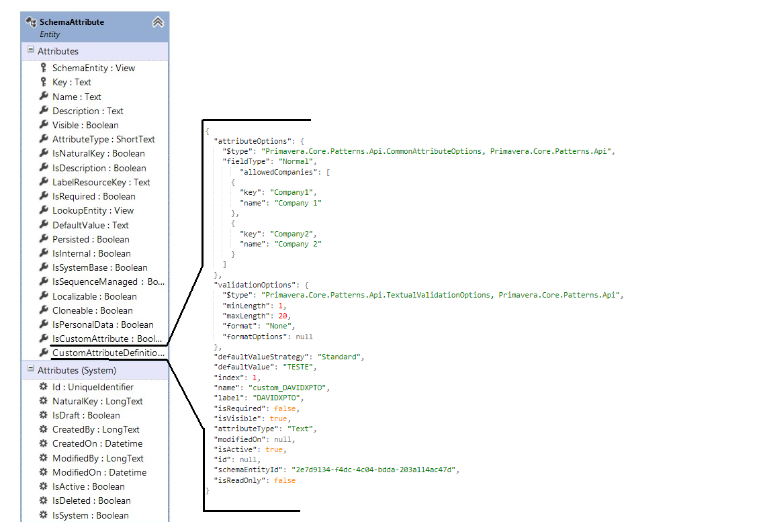This screenshot has width=763, height=532.
Task: Click wrench icon beside LookupEntity : View
Action: click(43, 210)
